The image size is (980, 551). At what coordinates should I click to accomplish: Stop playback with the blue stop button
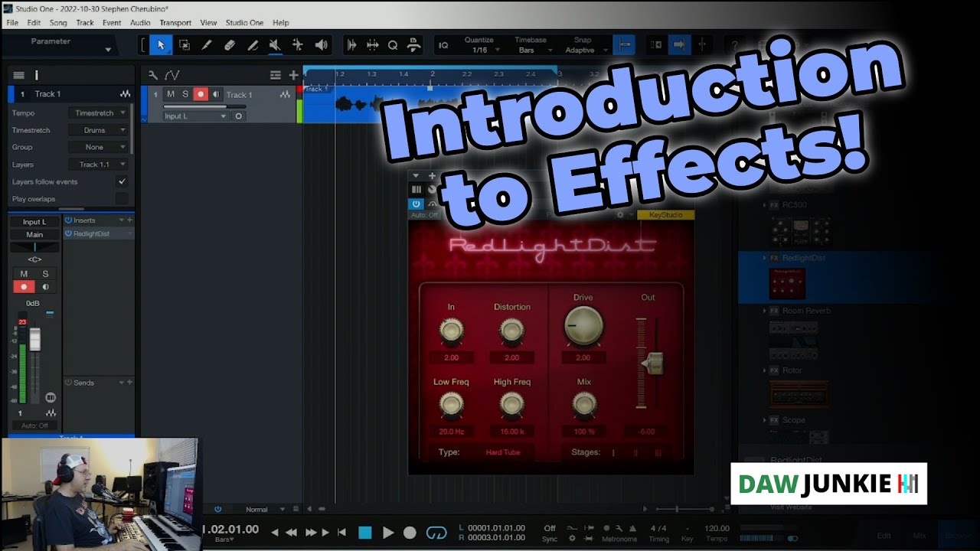(x=365, y=533)
